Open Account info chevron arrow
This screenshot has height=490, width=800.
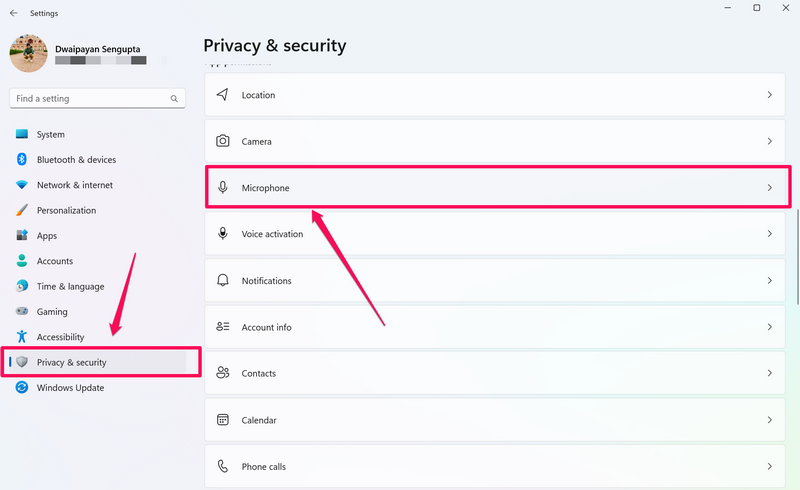click(x=769, y=327)
